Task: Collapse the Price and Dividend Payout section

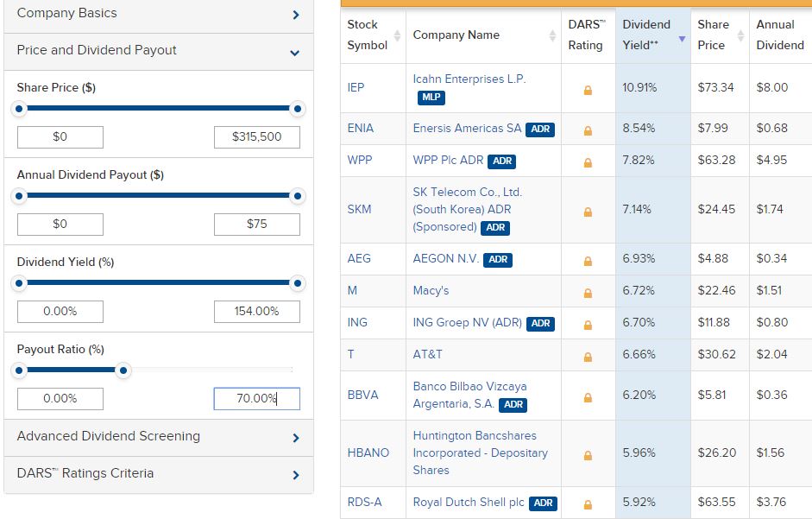Action: 159,51
